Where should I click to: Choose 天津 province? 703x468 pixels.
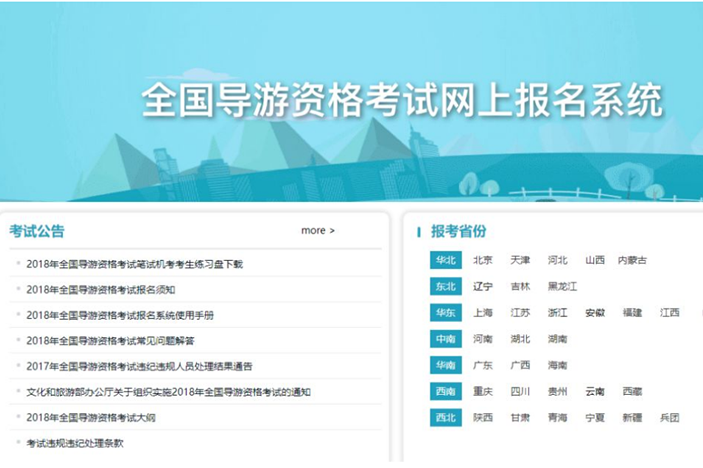pyautogui.click(x=520, y=260)
